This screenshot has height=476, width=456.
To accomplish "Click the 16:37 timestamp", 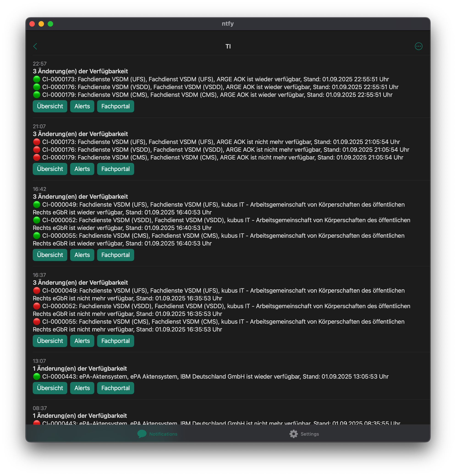I will [39, 275].
